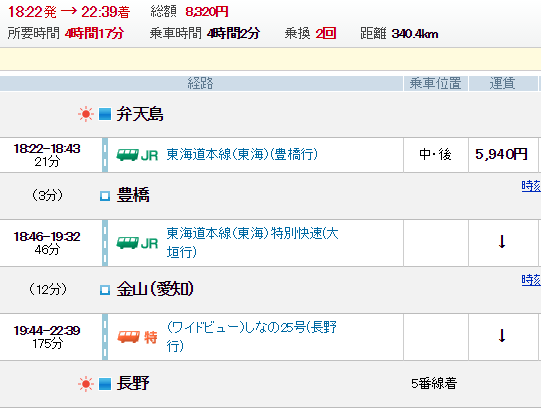
Task: Click boarding position 中・後
Action: click(x=435, y=155)
